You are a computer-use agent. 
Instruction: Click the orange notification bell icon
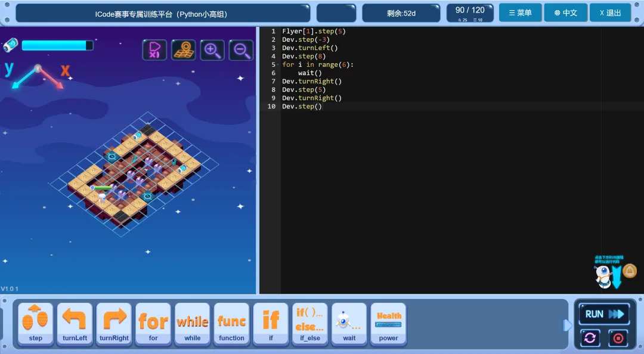pyautogui.click(x=630, y=271)
